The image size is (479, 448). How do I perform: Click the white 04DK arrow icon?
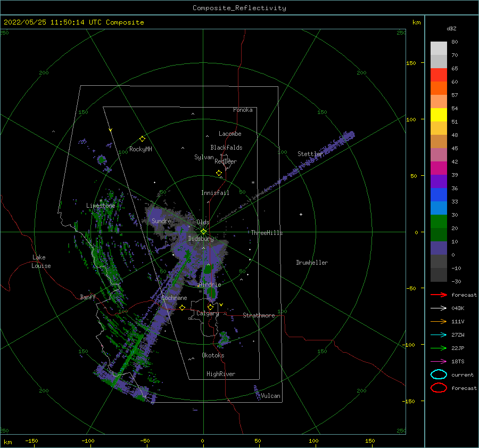pyautogui.click(x=439, y=308)
